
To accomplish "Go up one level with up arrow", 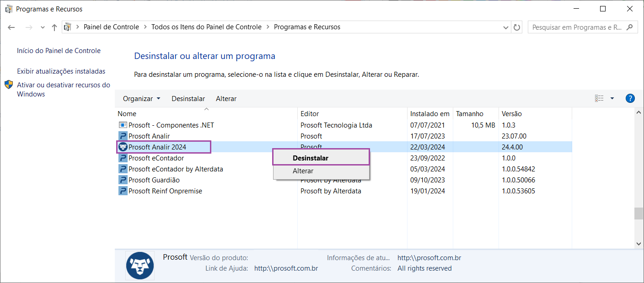I will coord(54,27).
